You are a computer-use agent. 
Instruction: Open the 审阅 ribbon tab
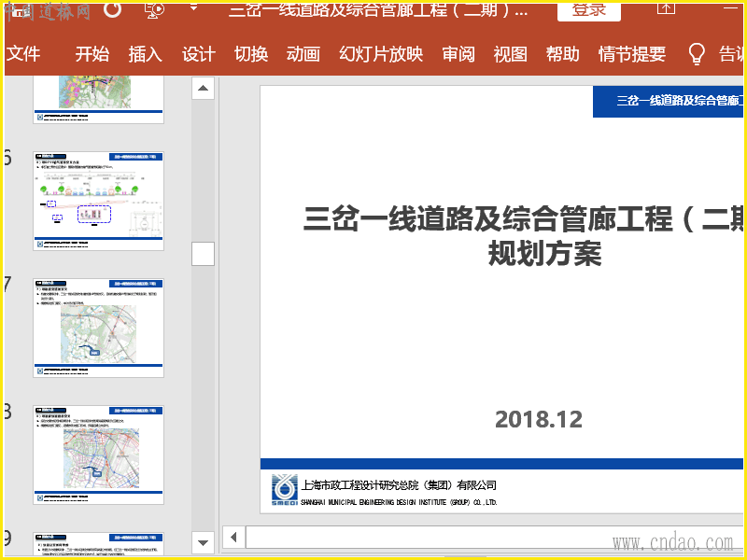pos(458,54)
